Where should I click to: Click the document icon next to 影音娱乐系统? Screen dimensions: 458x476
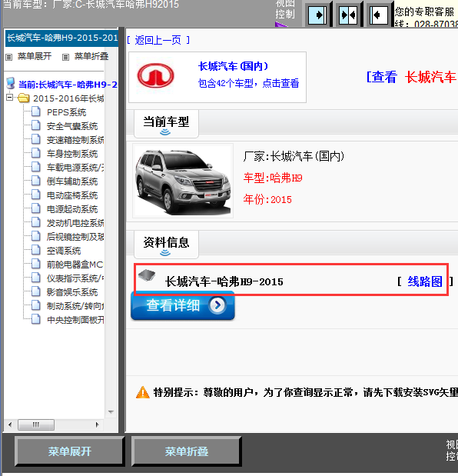pos(36,291)
